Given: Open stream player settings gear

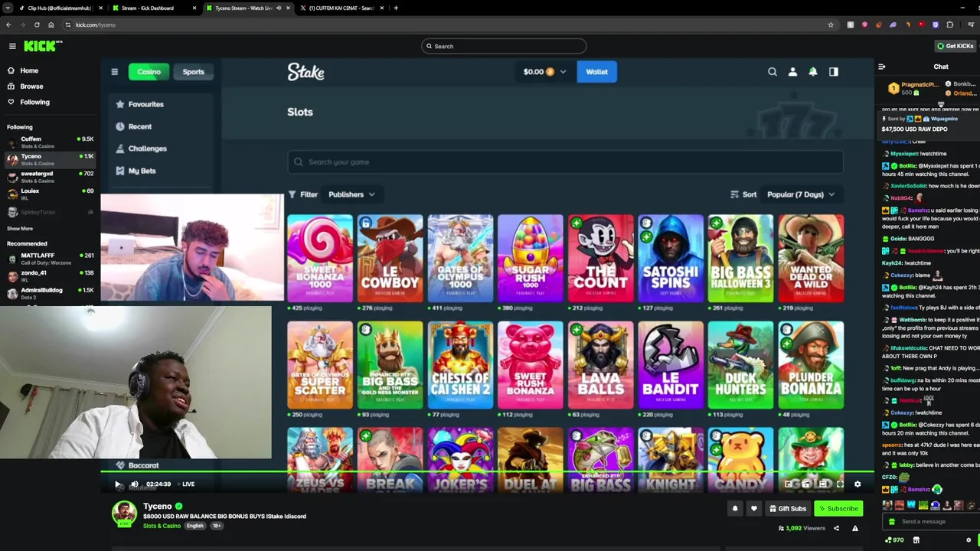Looking at the screenshot, I should click(857, 484).
